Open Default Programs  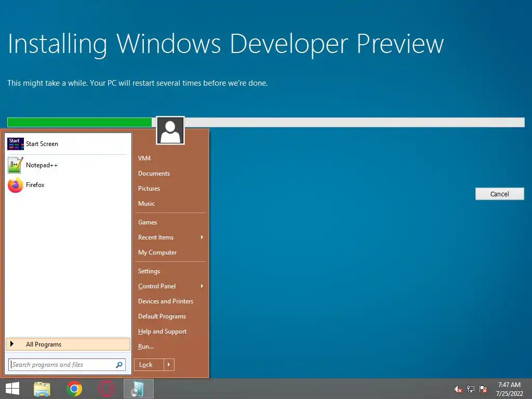tap(162, 316)
